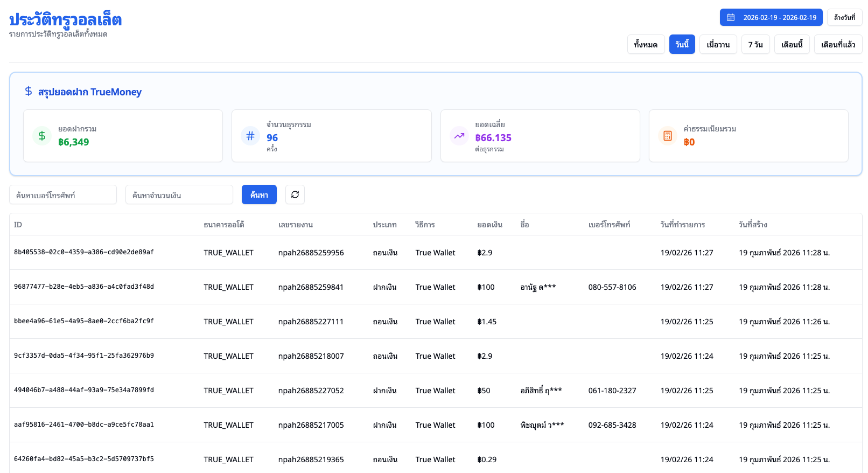Click the green dollar icon in total deposit card
Image resolution: width=868 pixels, height=473 pixels.
click(42, 136)
